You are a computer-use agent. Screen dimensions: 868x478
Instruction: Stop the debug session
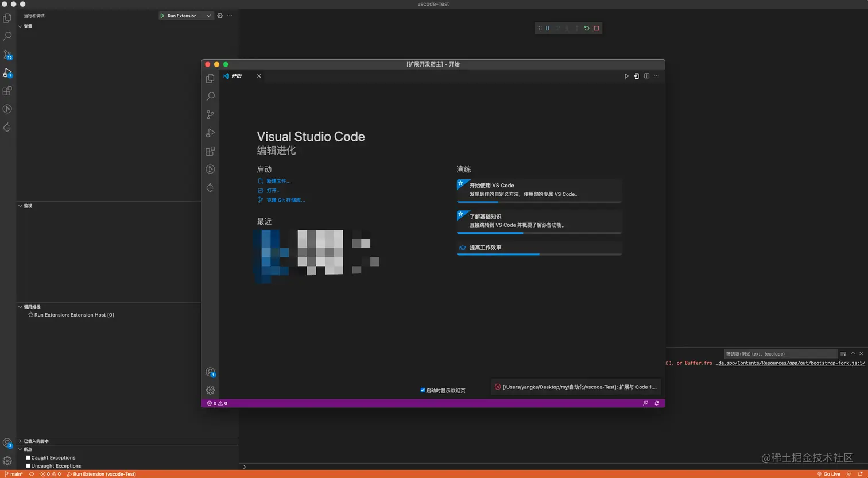pyautogui.click(x=596, y=28)
